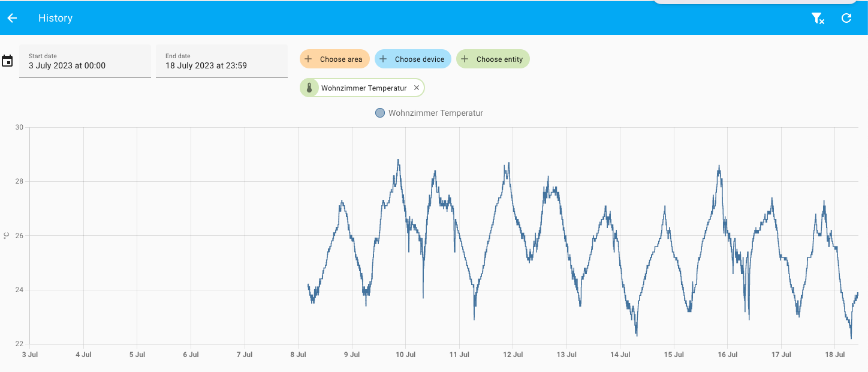The height and width of the screenshot is (372, 868).
Task: Click the plus icon on Choose area
Action: pos(308,59)
